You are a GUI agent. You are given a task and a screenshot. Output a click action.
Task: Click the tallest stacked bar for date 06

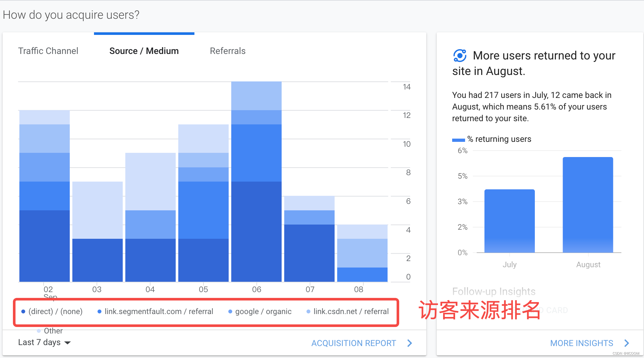click(x=256, y=182)
